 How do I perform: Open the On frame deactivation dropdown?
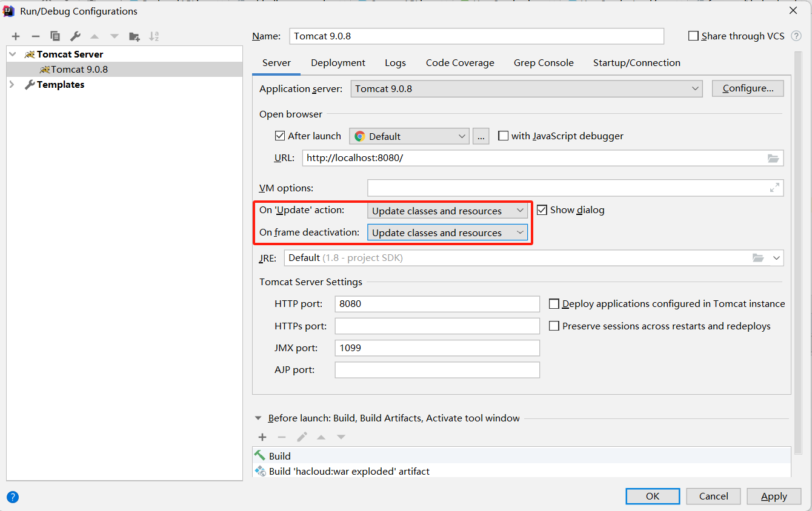click(447, 232)
